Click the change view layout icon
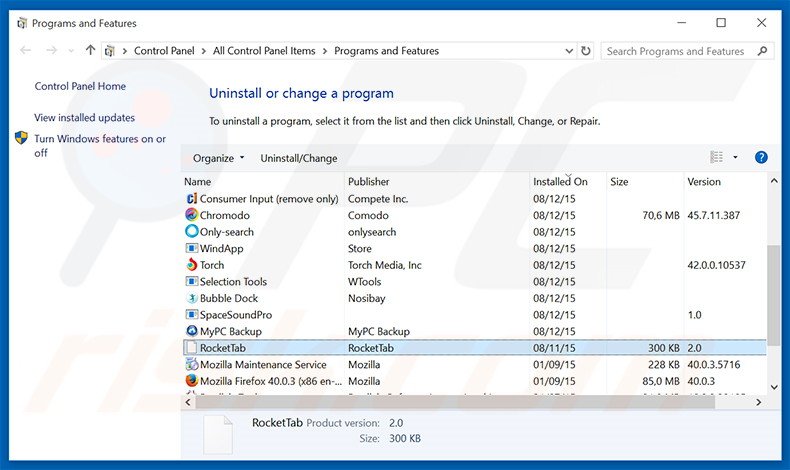 (716, 158)
